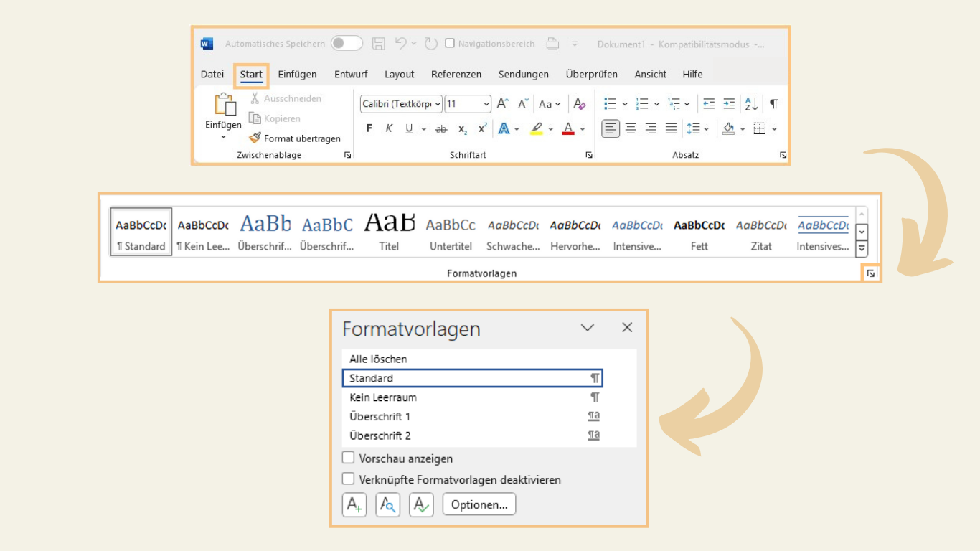This screenshot has height=551, width=980.
Task: Apply strikethrough formatting
Action: click(x=440, y=128)
